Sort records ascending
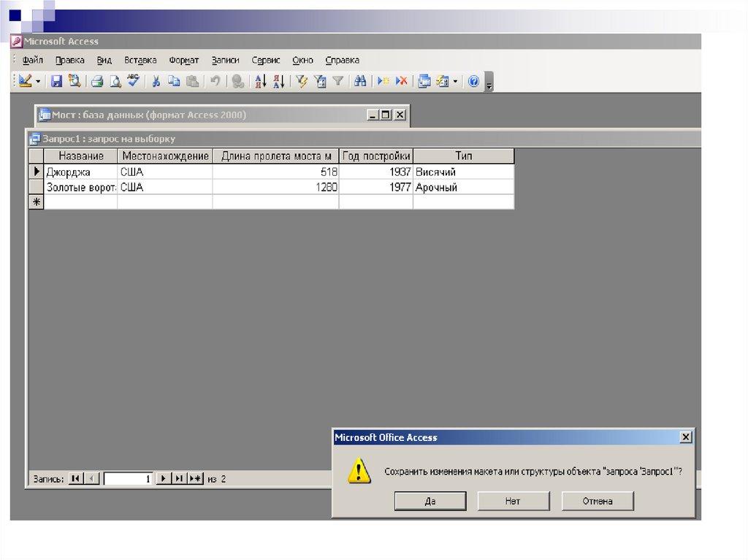The width and height of the screenshot is (748, 560). [x=260, y=82]
